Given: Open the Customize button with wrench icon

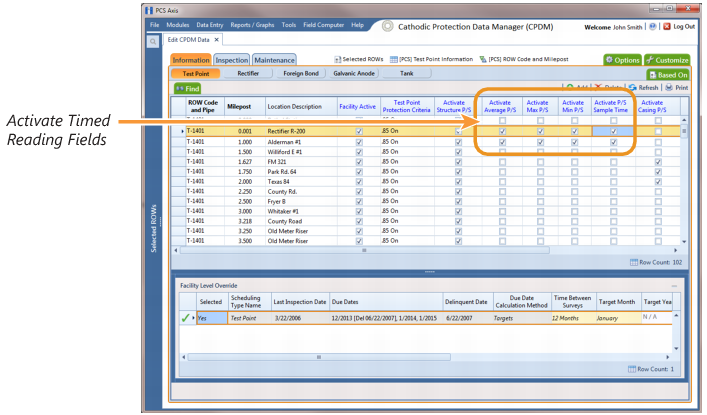Looking at the screenshot, I should pyautogui.click(x=667, y=60).
